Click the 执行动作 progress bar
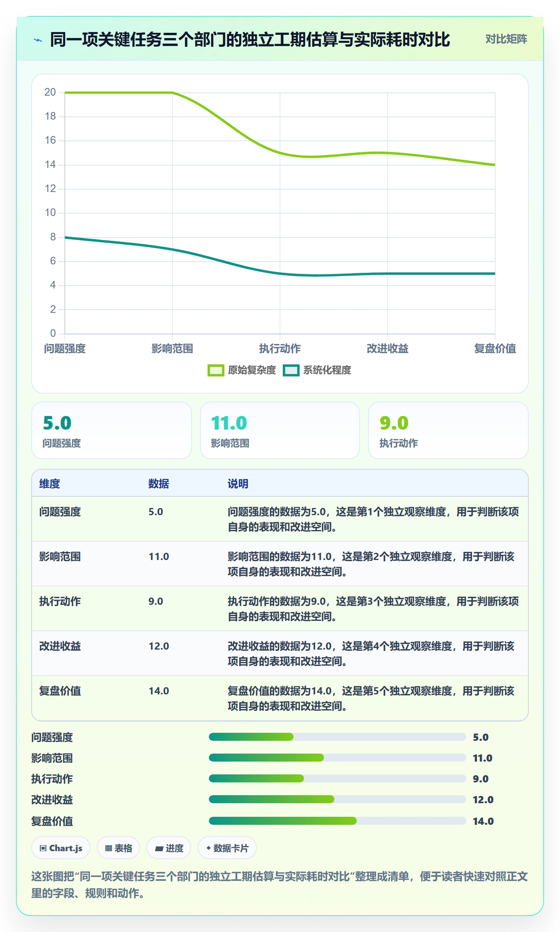The image size is (560, 932). click(338, 778)
